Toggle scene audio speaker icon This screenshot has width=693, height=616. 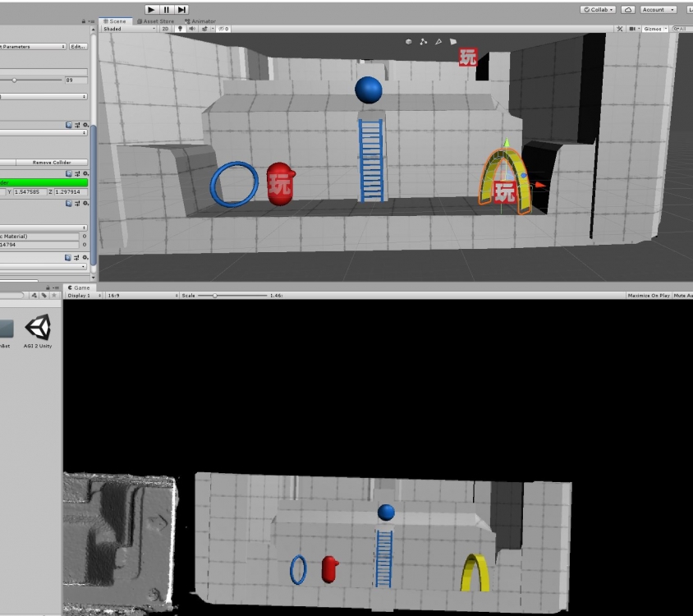click(x=192, y=29)
